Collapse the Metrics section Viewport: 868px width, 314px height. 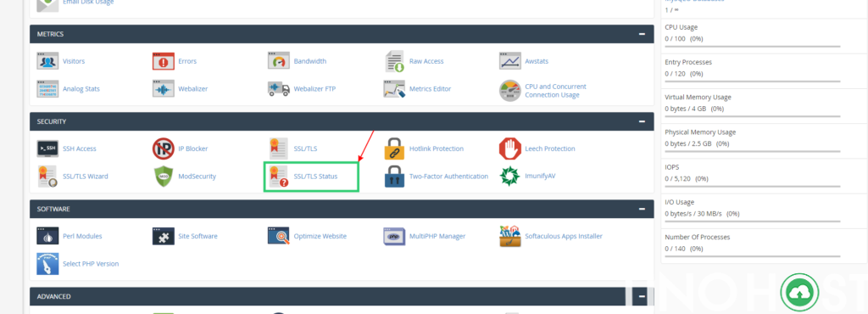click(x=642, y=34)
